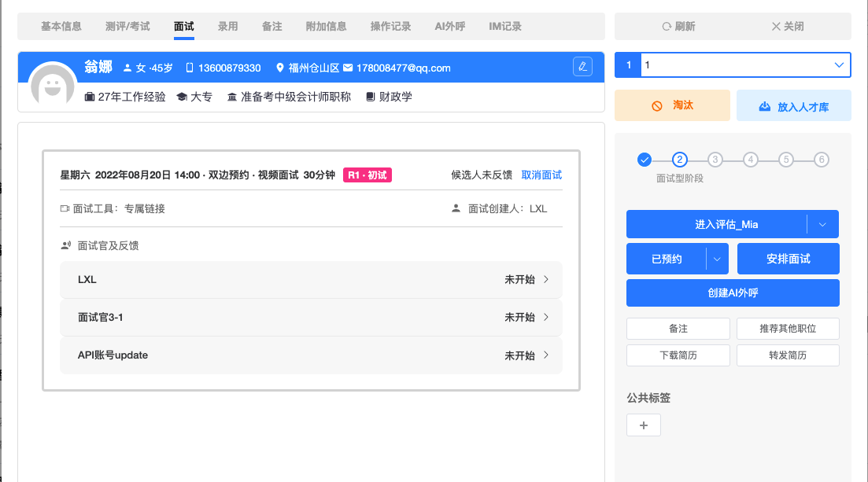Click the gender person icon next to 女
The height and width of the screenshot is (482, 868).
tap(127, 68)
